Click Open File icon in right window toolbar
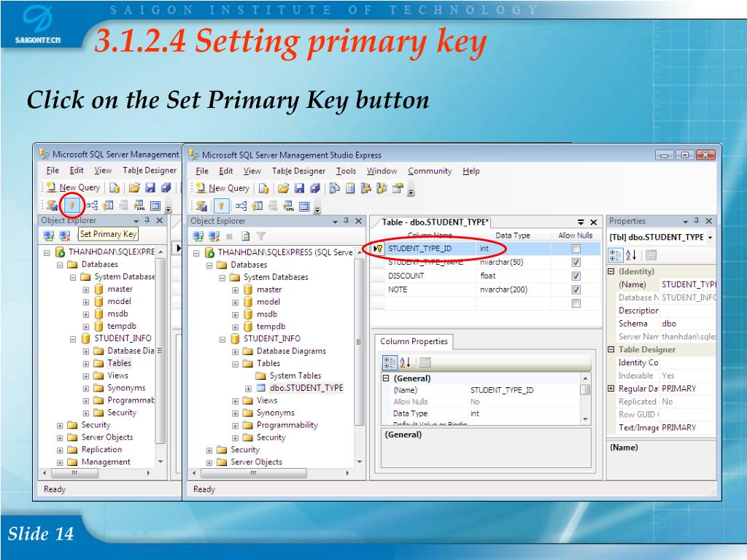This screenshot has width=747, height=560. pyautogui.click(x=284, y=188)
